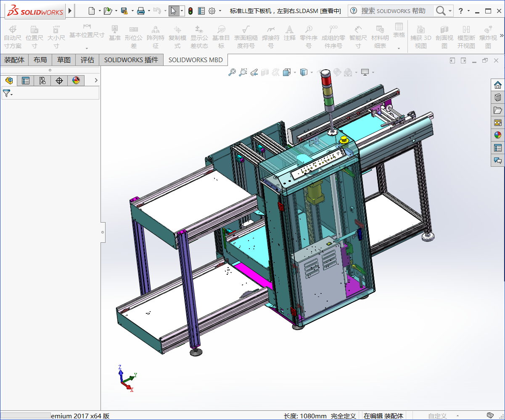This screenshot has height=420, width=505.
Task: Open the Display Style dropdown arrow
Action: (x=312, y=72)
